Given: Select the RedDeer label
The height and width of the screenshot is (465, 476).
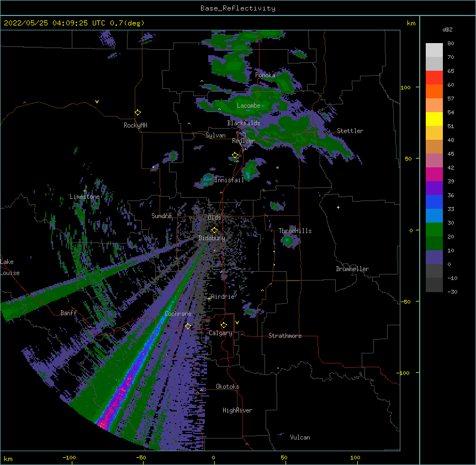Looking at the screenshot, I should click(x=244, y=141).
